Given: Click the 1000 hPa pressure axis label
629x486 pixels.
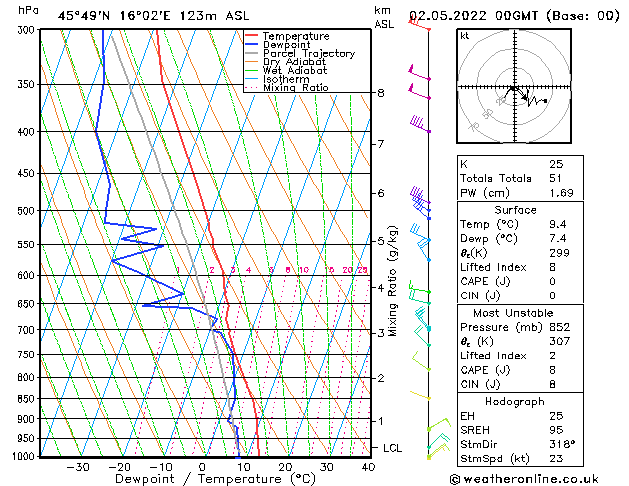Looking at the screenshot, I should tap(24, 456).
